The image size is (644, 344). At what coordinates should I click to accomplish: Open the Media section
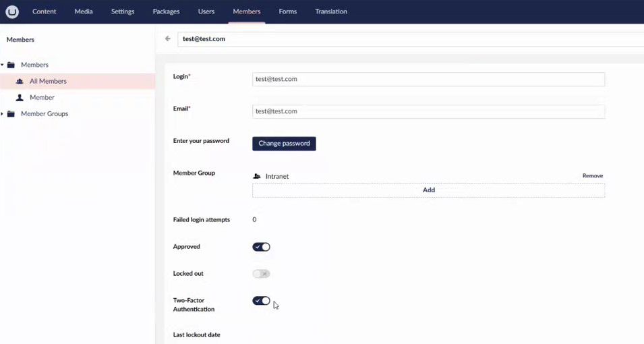coord(84,11)
